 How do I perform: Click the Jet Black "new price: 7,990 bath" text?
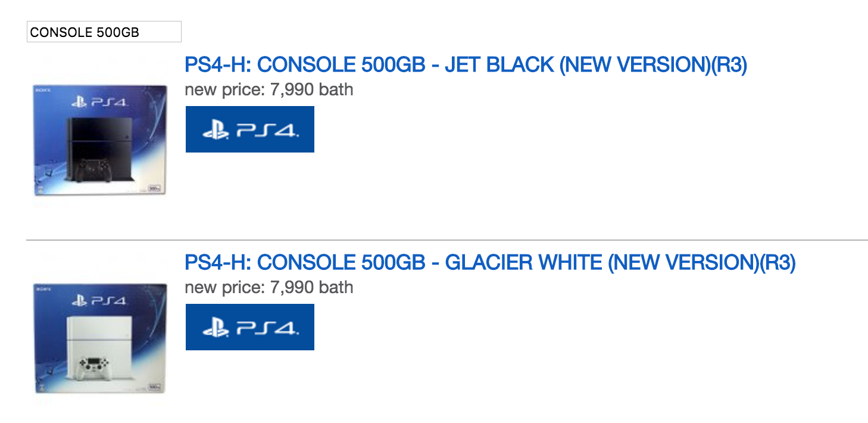pyautogui.click(x=268, y=90)
